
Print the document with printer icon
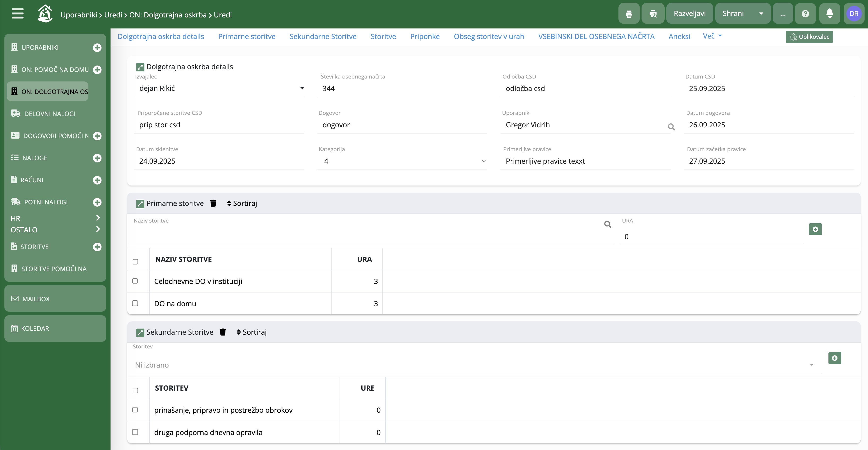tap(629, 13)
